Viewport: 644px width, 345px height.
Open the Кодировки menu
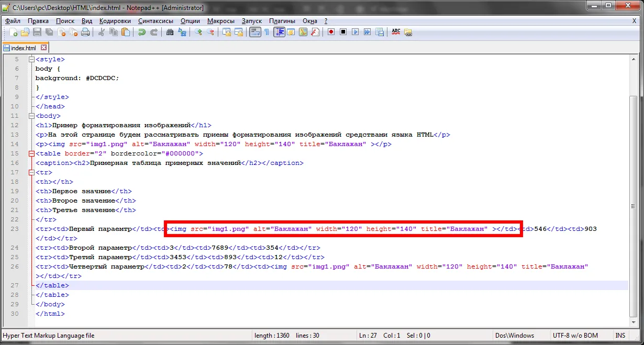115,21
